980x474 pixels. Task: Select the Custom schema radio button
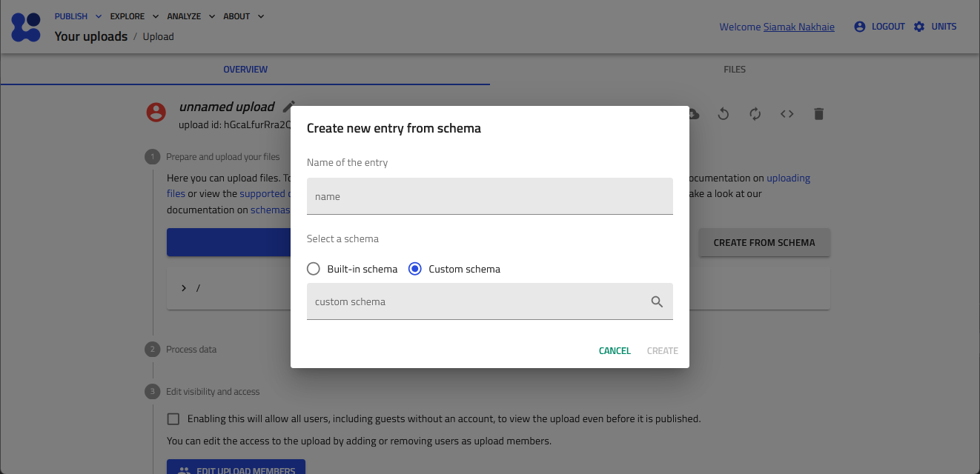(x=415, y=269)
